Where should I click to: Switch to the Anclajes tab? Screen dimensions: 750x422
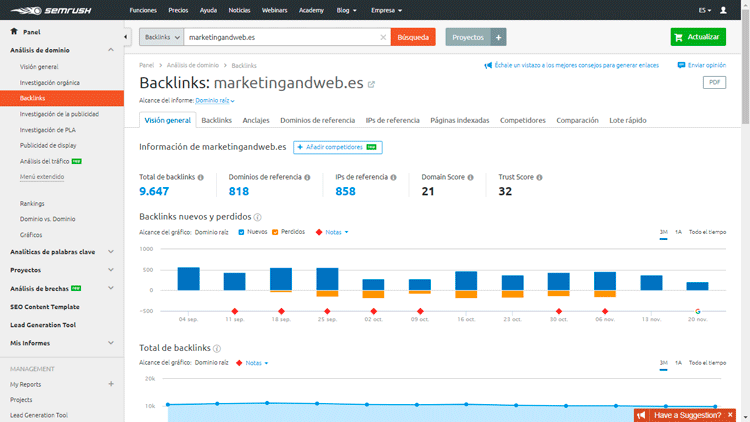tap(256, 121)
